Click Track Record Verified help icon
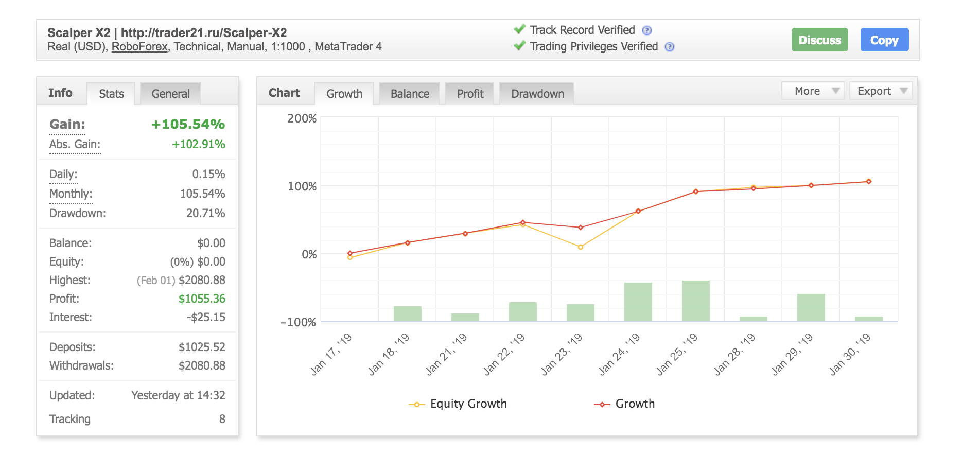Screen dimensions: 980x454 click(x=647, y=30)
